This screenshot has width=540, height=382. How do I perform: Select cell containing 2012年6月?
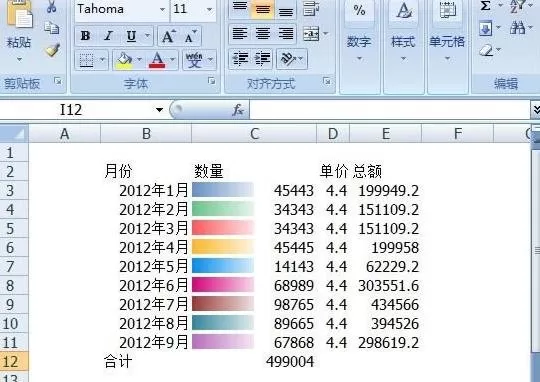coord(146,285)
